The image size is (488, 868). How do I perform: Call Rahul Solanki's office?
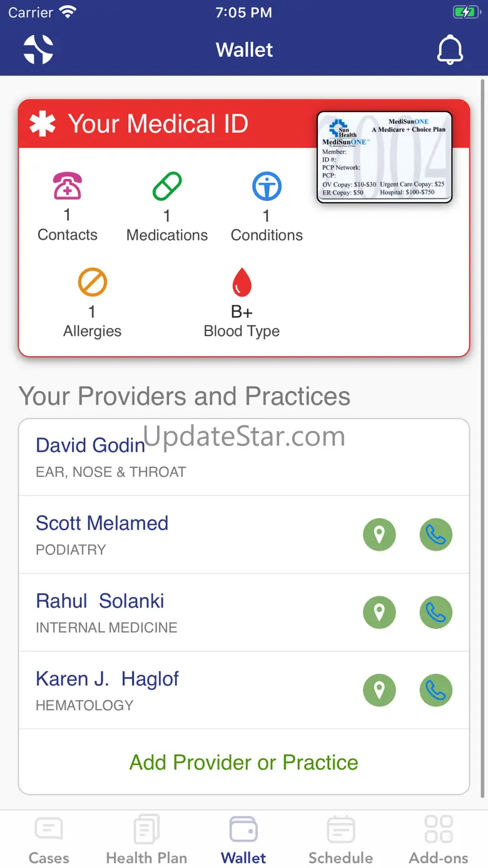point(435,612)
